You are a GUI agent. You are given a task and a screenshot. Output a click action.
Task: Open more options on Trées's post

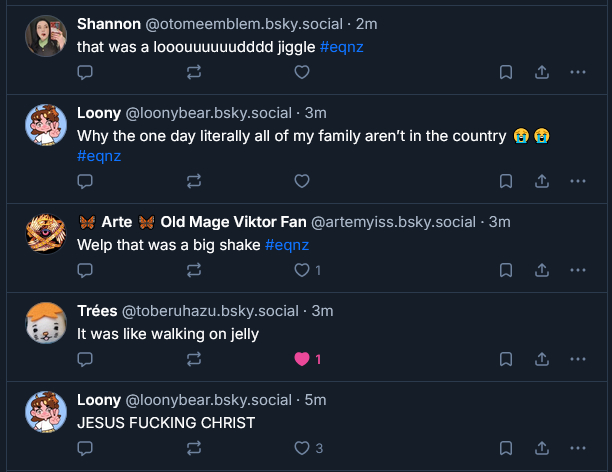click(x=577, y=359)
